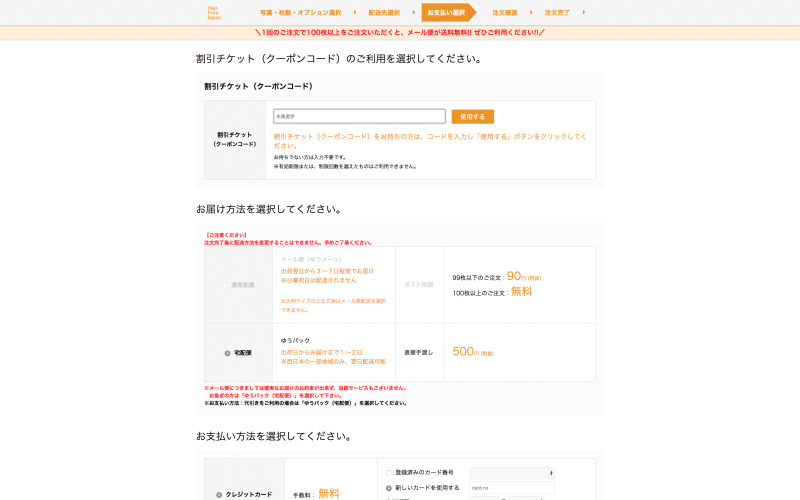Click the 直接手渡し cell

(419, 353)
